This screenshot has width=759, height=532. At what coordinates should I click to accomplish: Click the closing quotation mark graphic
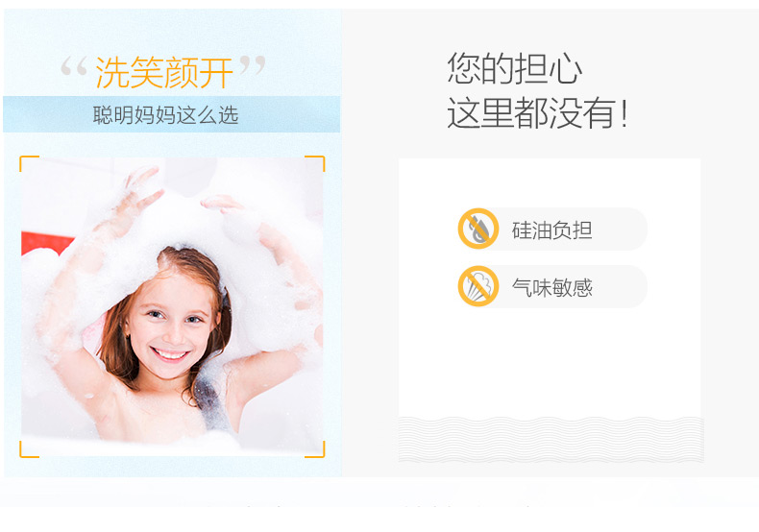point(253,65)
